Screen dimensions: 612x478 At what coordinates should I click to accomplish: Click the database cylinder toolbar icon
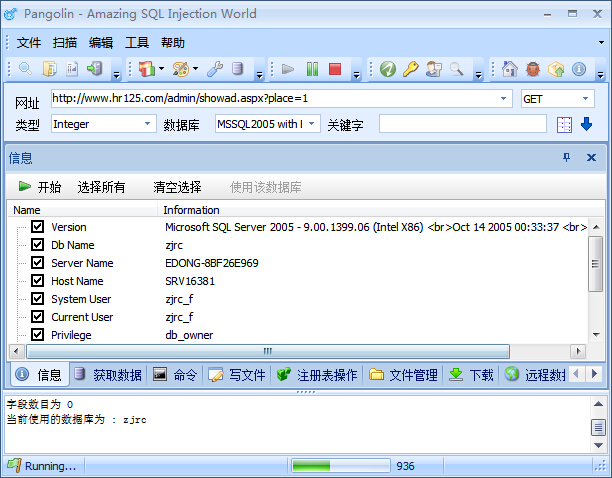(237, 69)
